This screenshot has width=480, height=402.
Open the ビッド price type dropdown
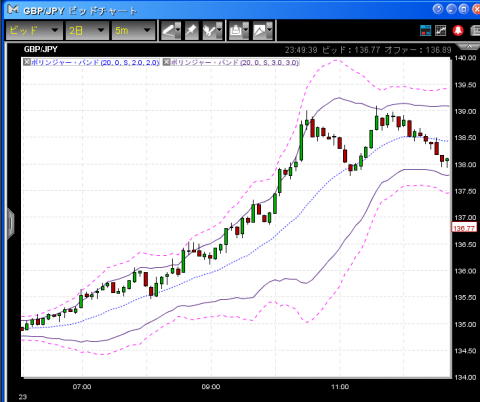point(34,31)
